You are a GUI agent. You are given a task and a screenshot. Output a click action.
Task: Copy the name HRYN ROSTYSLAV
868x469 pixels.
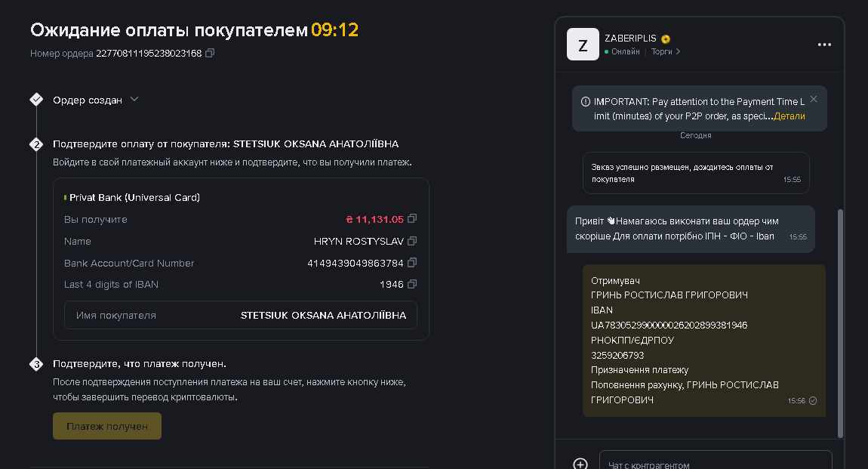pyautogui.click(x=412, y=241)
